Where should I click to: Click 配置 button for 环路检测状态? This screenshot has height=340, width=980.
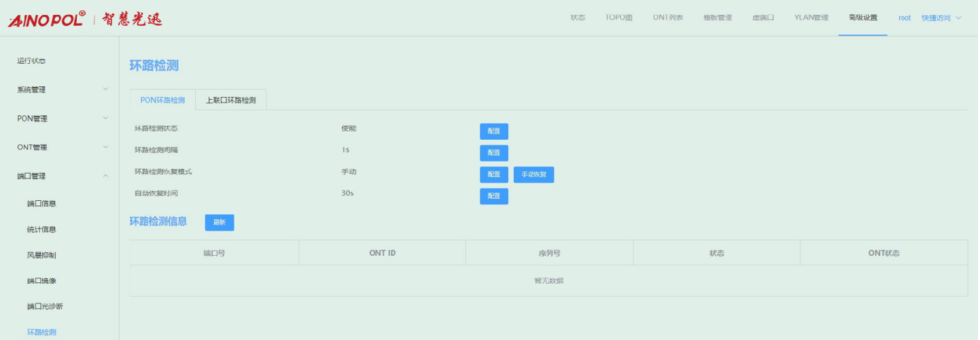493,131
